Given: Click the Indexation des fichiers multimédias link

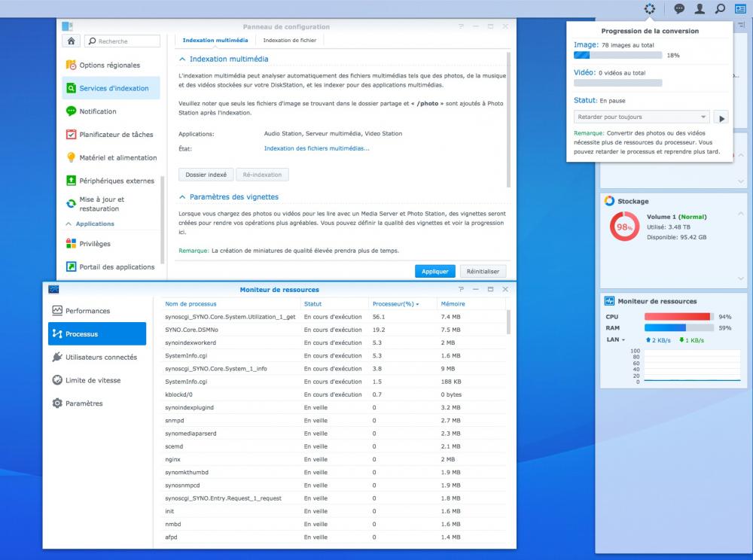Looking at the screenshot, I should click(316, 148).
